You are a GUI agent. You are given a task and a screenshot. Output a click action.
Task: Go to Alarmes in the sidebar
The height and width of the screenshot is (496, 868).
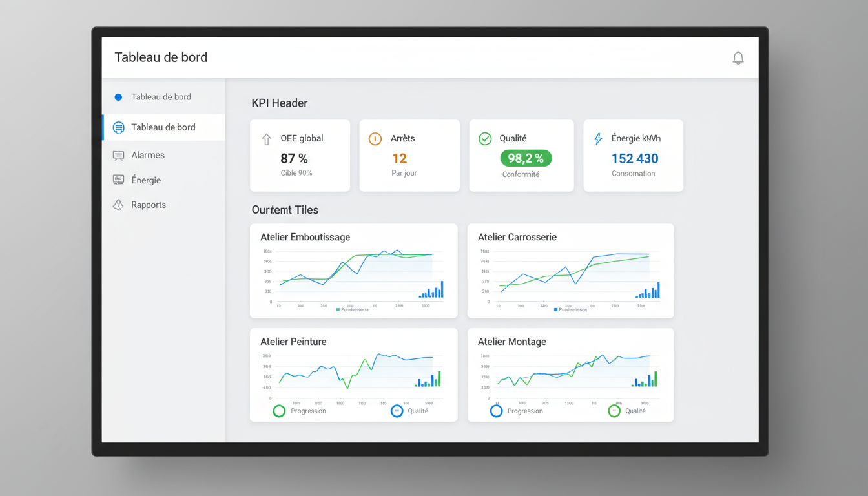click(x=148, y=156)
